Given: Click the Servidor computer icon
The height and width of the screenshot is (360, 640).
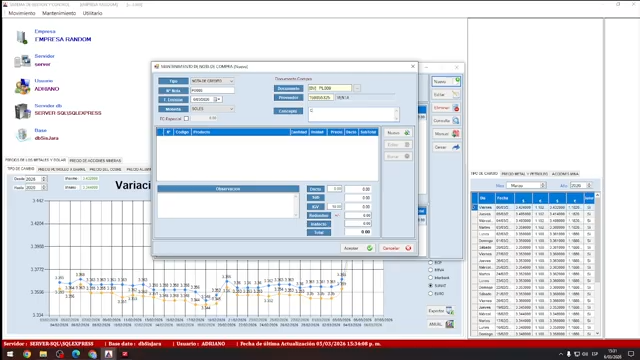Looking at the screenshot, I should pyautogui.click(x=22, y=61).
